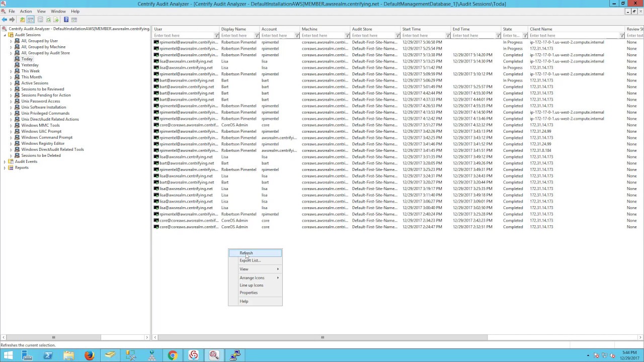Image resolution: width=644 pixels, height=362 pixels.
Task: Open View submenu in context menu
Action: coord(255,269)
